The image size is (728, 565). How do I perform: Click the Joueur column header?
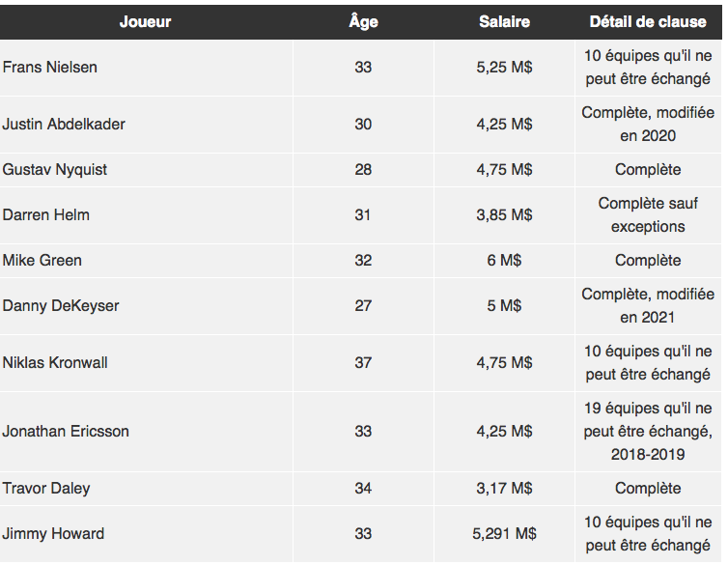146,22
